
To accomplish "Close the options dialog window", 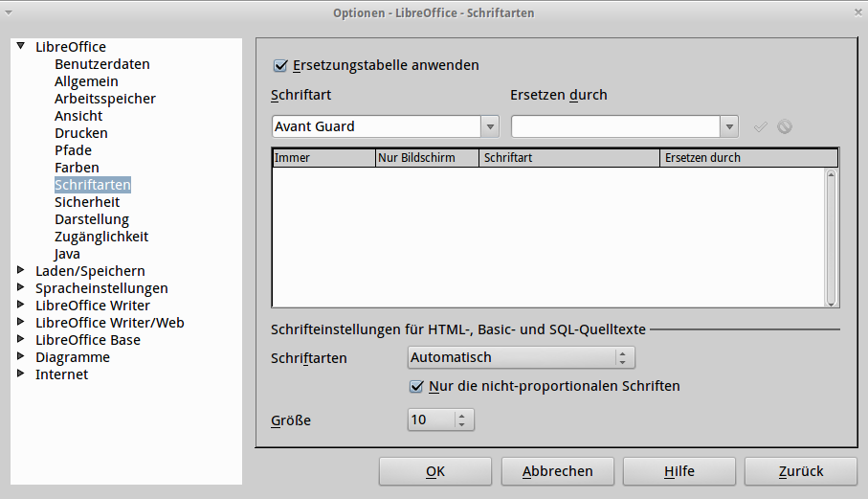I will tap(855, 12).
